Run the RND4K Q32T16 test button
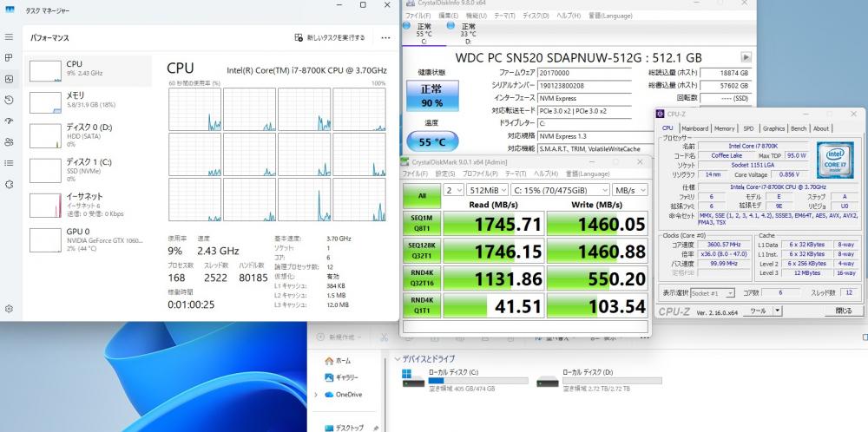This screenshot has height=432, width=868. coord(422,278)
